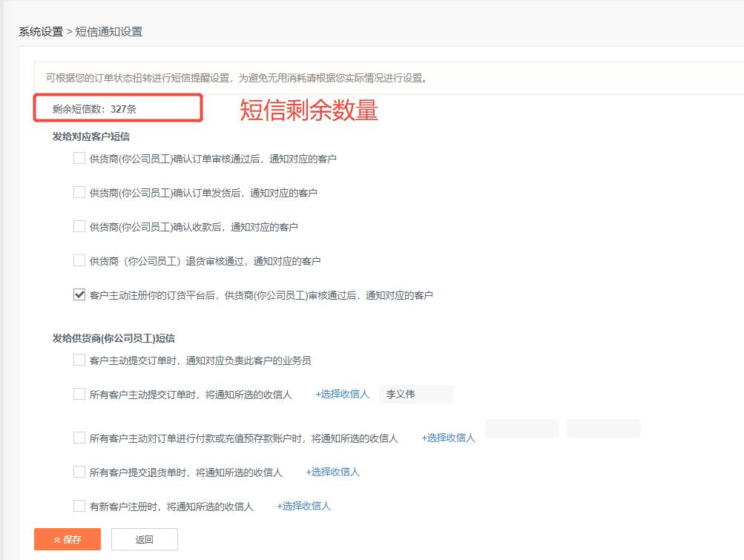Check notify responsible salesperson on order checkbox

[79, 360]
